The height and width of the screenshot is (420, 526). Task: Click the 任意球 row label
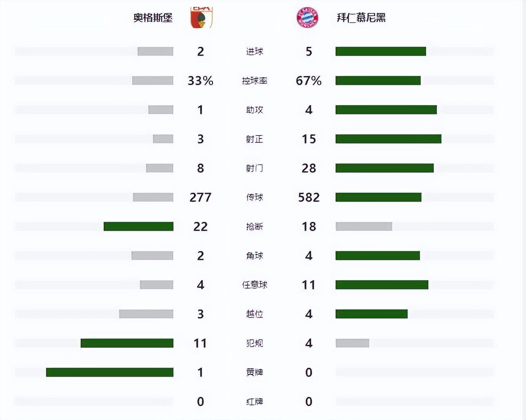pyautogui.click(x=255, y=285)
